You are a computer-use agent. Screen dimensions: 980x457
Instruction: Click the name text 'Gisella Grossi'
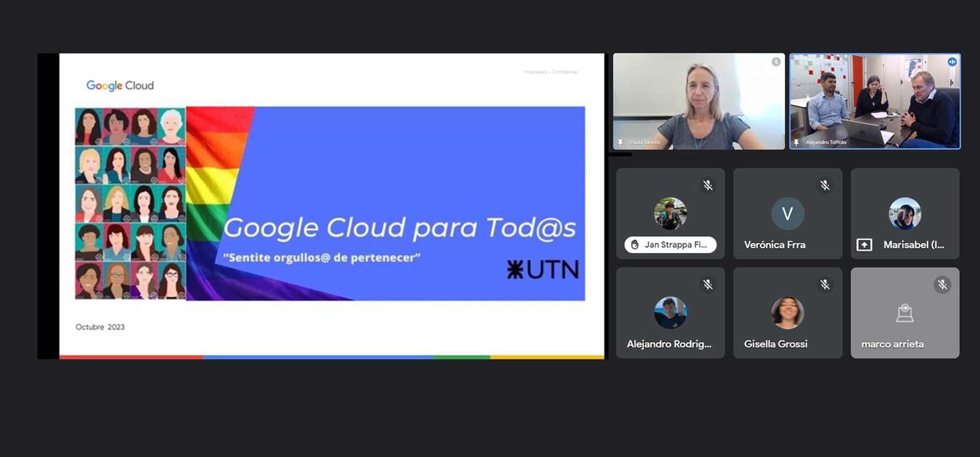coord(775,344)
